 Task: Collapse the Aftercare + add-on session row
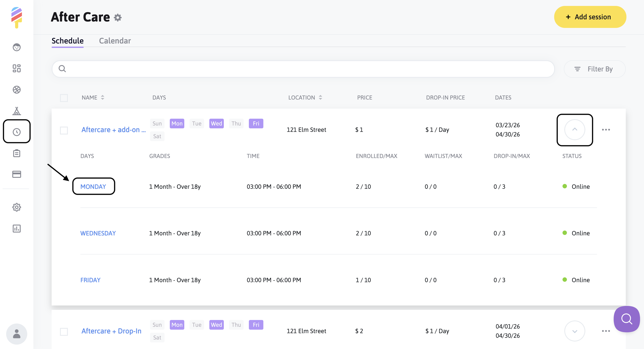575,130
